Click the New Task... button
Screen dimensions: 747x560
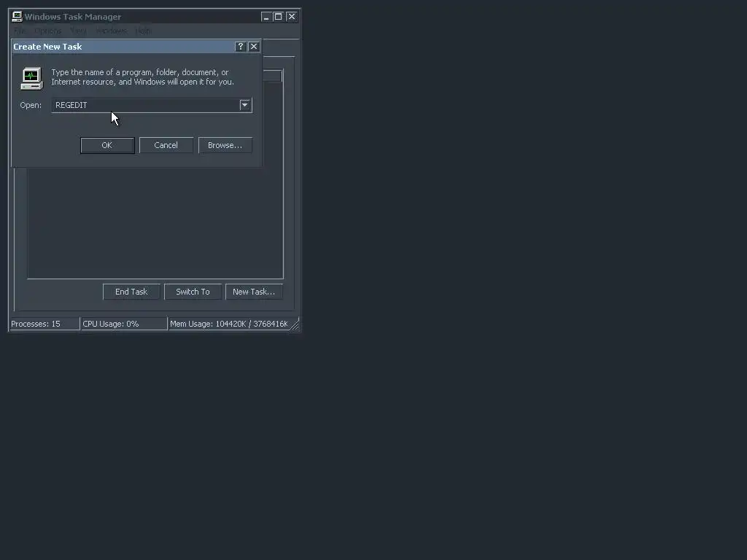pos(254,292)
